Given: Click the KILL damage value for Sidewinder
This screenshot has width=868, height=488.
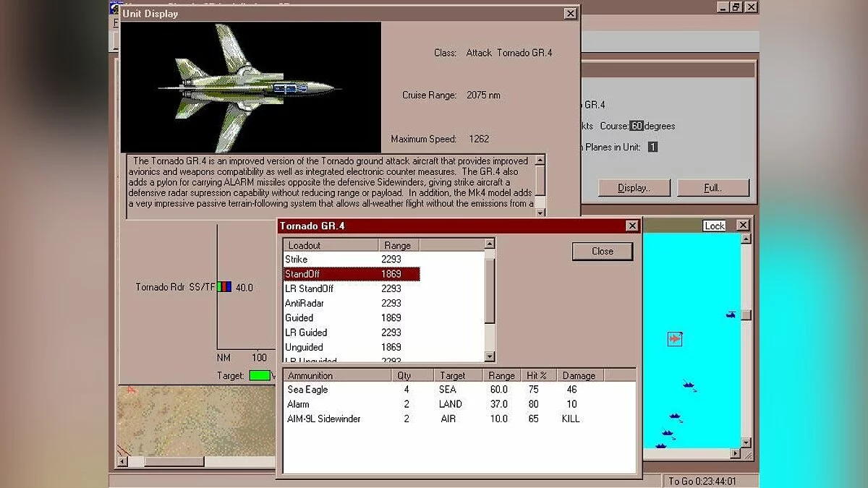Looking at the screenshot, I should coord(570,419).
